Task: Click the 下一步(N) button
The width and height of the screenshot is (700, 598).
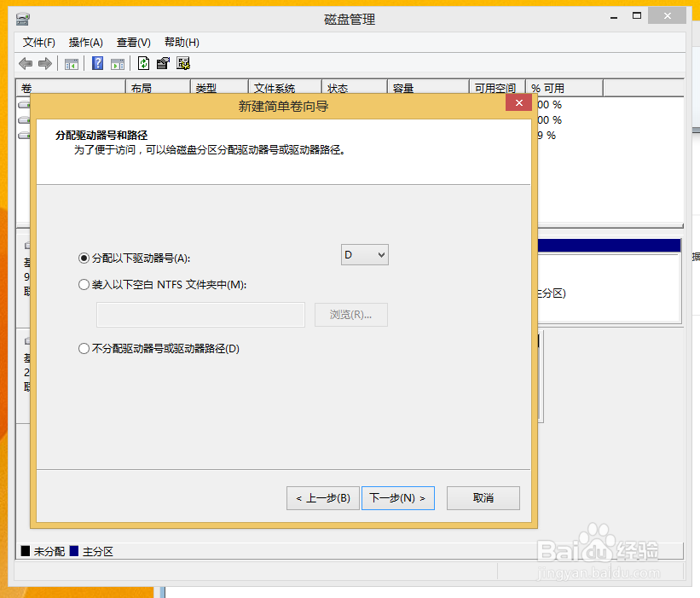Action: (x=397, y=498)
